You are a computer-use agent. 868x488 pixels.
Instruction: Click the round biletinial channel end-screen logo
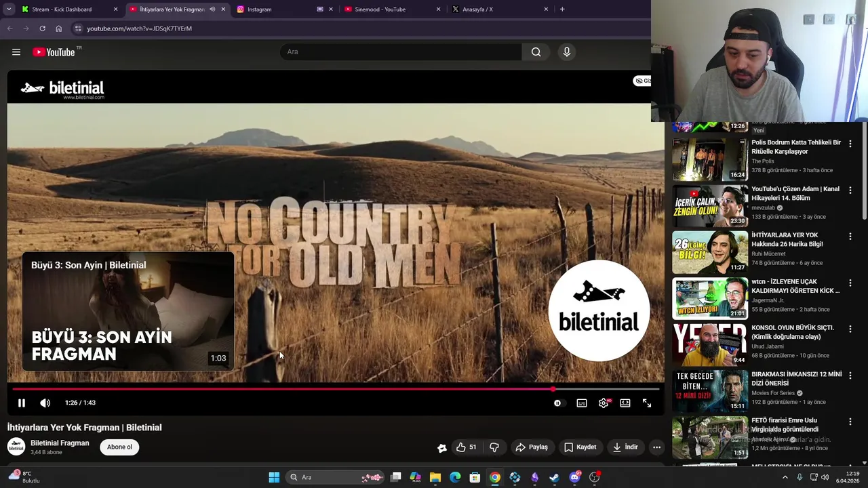click(599, 310)
